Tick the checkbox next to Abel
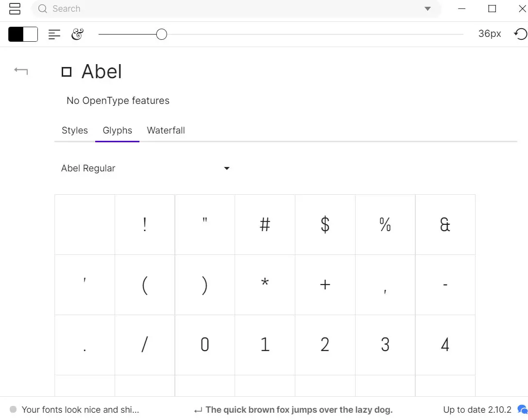This screenshot has height=420, width=528. [67, 72]
